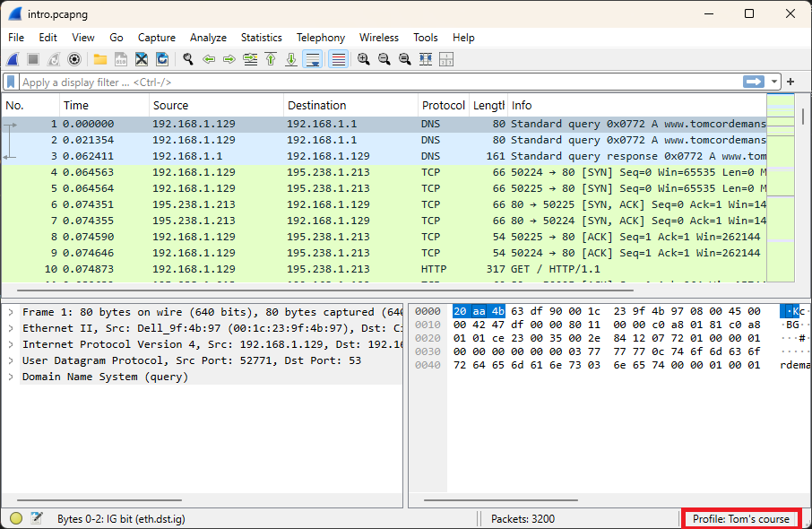The width and height of the screenshot is (812, 529).
Task: Sort by the No. column header
Action: tap(30, 105)
